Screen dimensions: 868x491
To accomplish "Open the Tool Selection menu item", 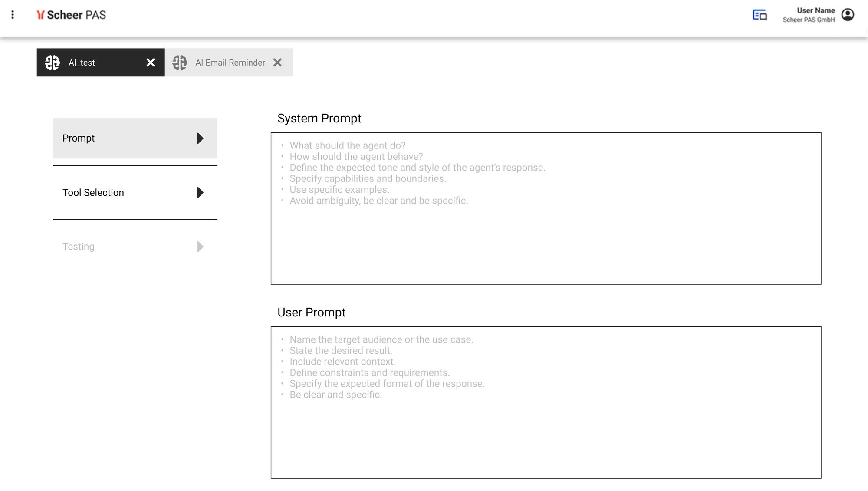I will [x=93, y=192].
